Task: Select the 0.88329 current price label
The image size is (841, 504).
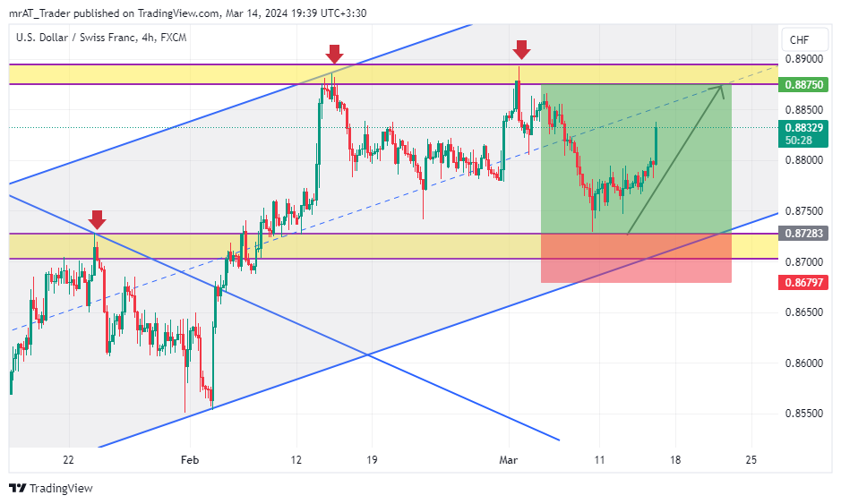Action: click(803, 128)
